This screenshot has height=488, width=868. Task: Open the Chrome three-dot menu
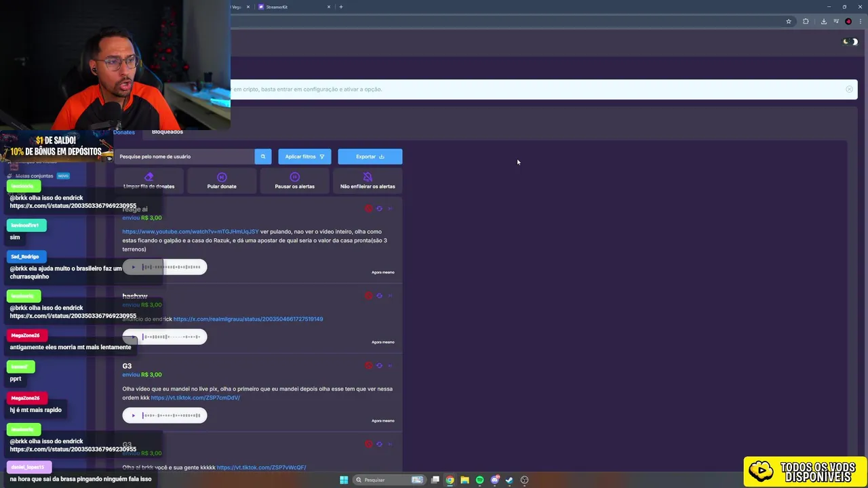[861, 22]
